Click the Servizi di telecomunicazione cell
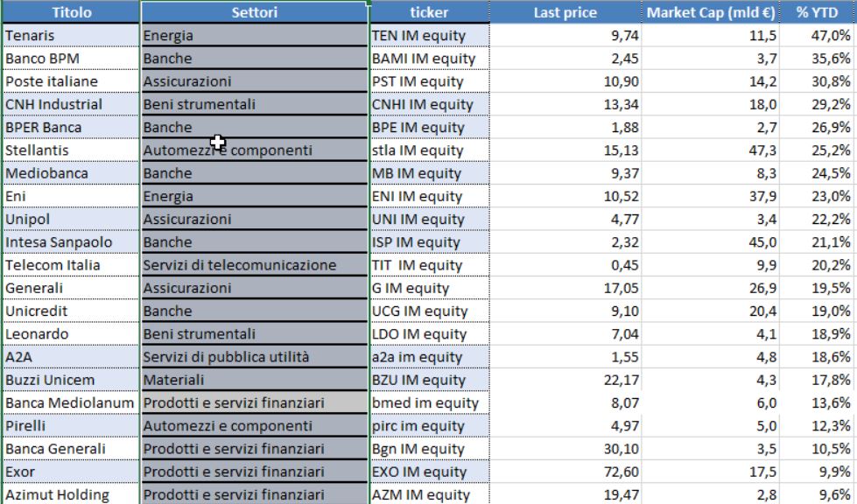Screen dimensions: 857x504 255,265
